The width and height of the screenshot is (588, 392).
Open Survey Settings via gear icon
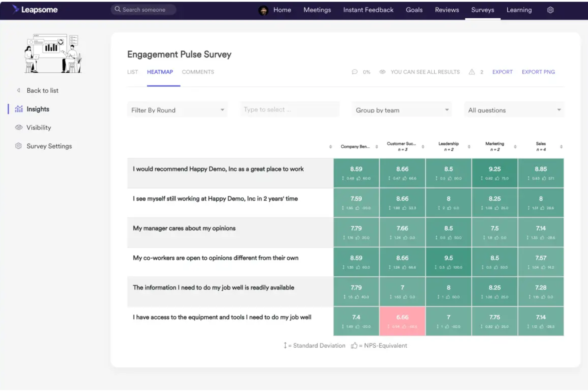(x=18, y=146)
